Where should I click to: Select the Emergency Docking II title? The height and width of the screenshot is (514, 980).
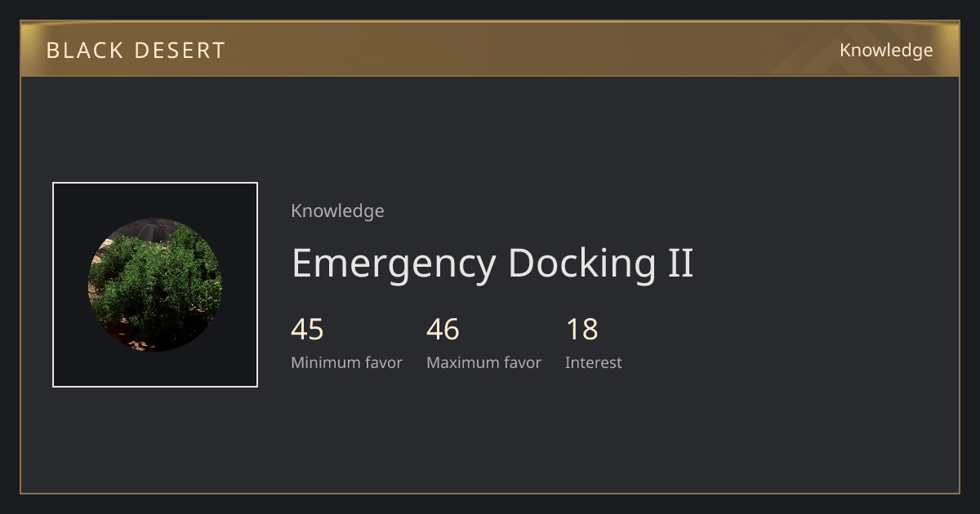pos(492,264)
